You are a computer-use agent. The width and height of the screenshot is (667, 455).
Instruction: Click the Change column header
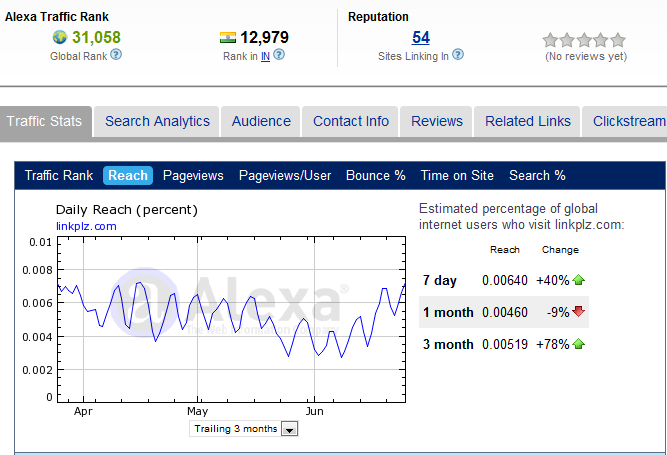(x=560, y=250)
